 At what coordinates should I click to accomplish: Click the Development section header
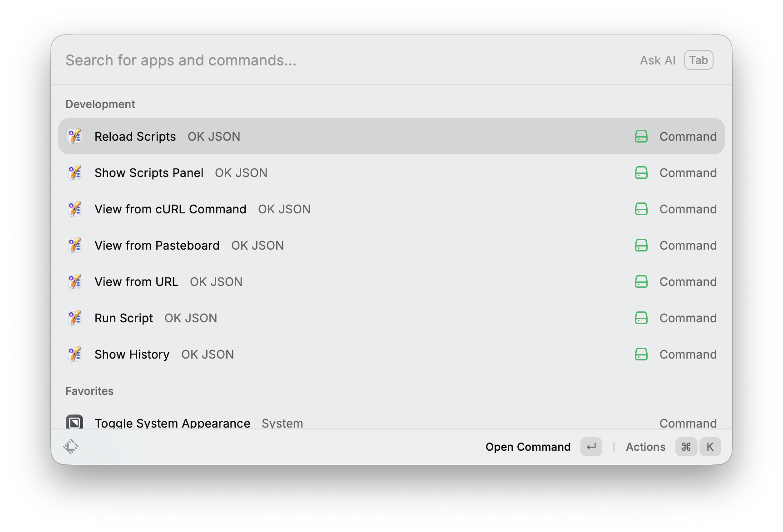[100, 104]
